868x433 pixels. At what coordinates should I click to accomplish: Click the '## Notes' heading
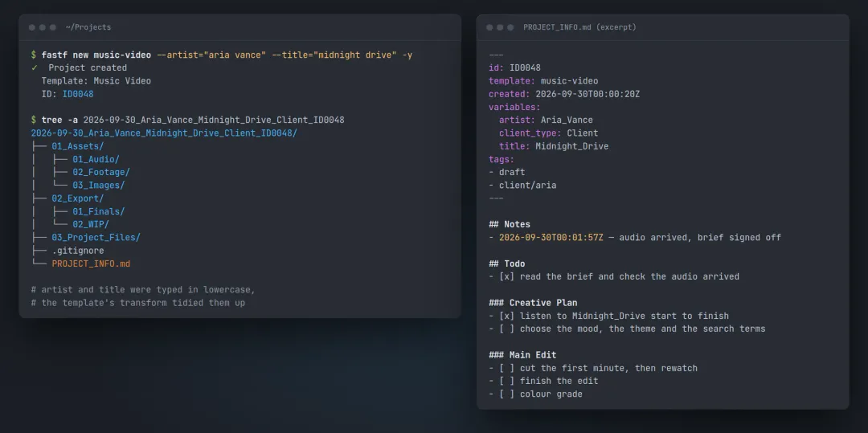[x=510, y=224]
